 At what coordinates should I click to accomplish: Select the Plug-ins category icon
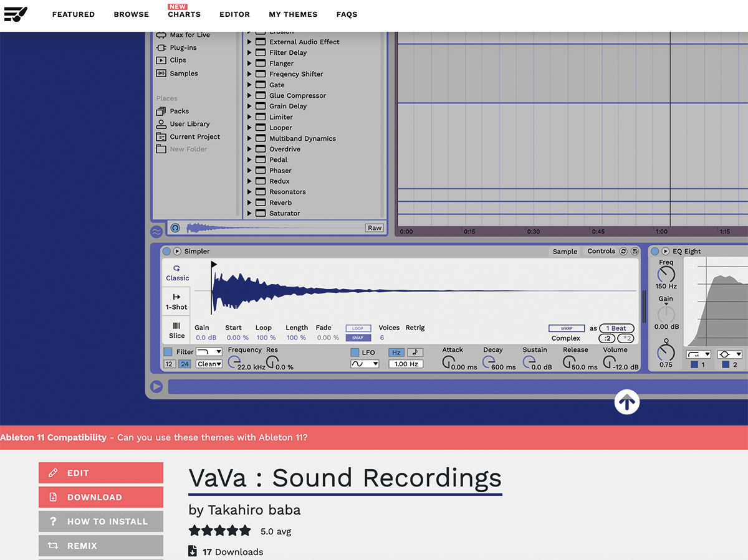point(161,47)
